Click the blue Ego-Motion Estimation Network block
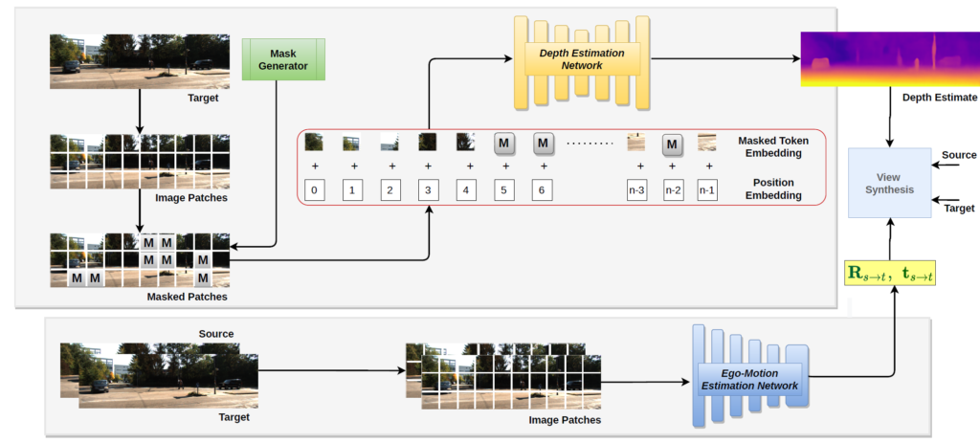This screenshot has height=443, width=980. pos(749,379)
